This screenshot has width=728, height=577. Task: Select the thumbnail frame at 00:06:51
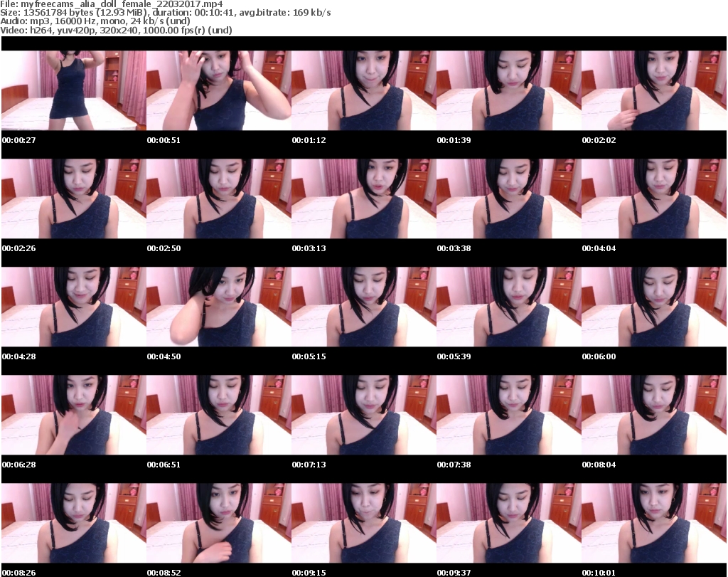219,415
